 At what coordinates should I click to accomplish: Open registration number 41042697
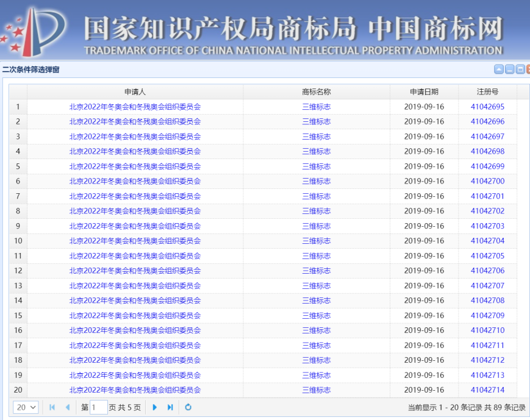click(487, 137)
